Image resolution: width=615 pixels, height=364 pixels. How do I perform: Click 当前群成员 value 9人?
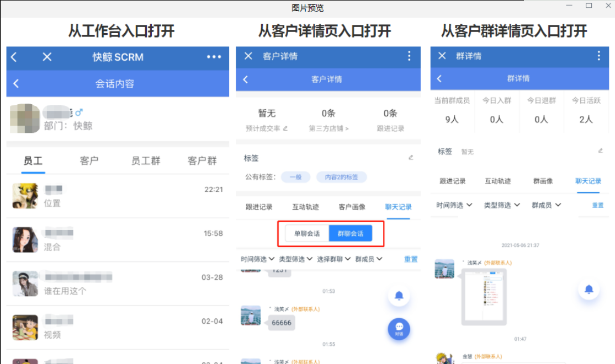coord(452,120)
